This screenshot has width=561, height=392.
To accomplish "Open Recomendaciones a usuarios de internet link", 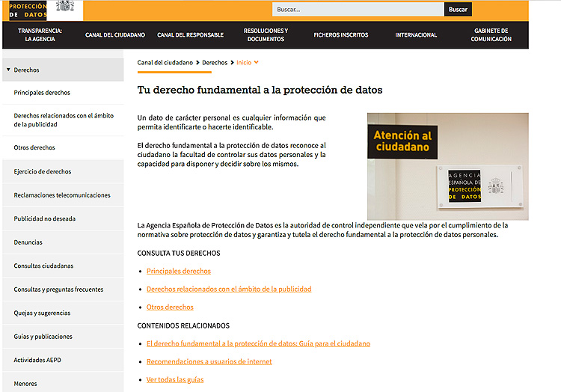I will tap(209, 361).
